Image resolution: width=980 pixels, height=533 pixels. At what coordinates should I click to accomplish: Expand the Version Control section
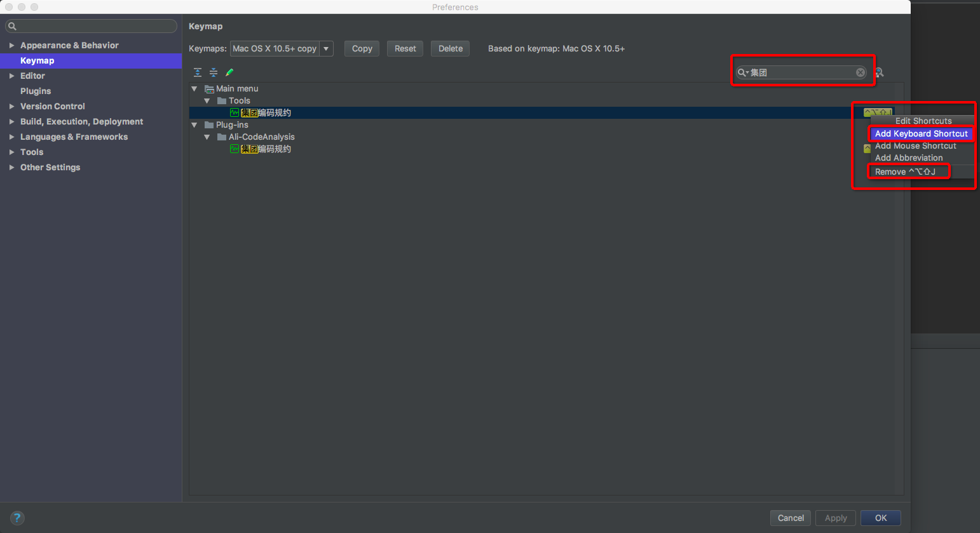[11, 107]
